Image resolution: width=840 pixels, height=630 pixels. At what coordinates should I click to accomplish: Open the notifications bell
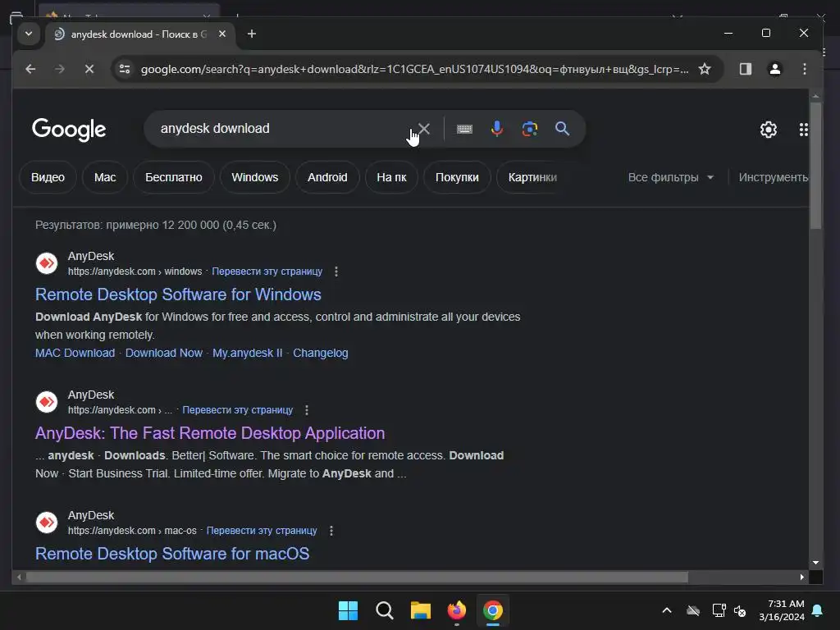(818, 610)
